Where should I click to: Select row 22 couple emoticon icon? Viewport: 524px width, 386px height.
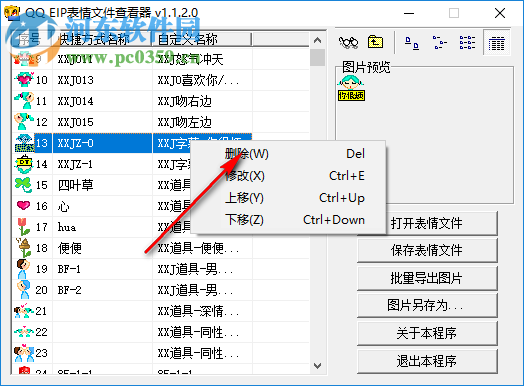click(23, 332)
